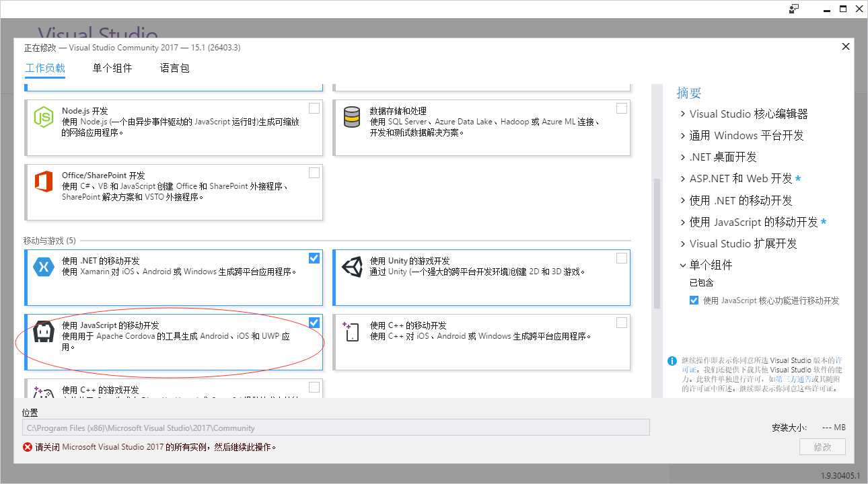Close the 正在修改 dialog with the X

[846, 46]
